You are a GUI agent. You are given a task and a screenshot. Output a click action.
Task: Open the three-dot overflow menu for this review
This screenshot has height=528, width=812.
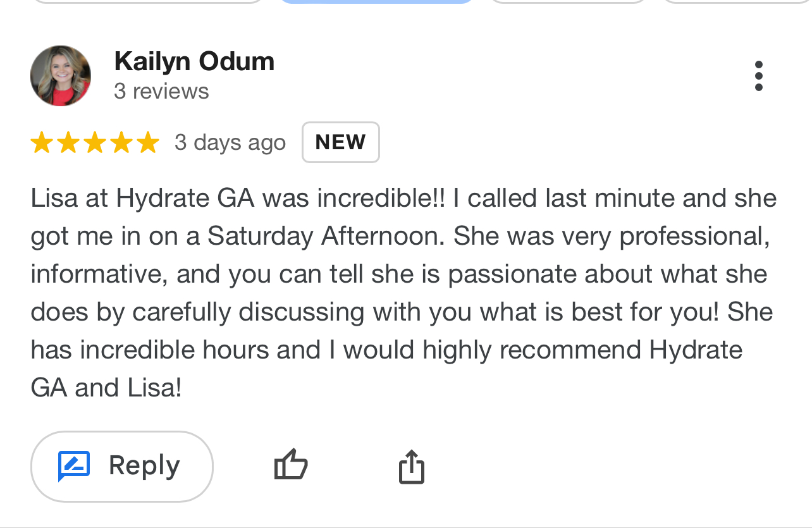pos(759,75)
